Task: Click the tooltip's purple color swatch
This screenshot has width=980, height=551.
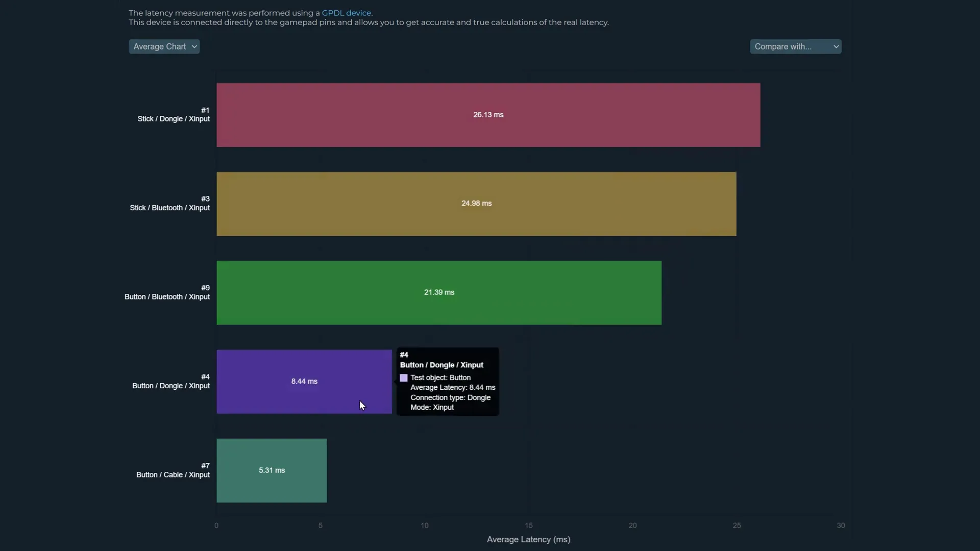Action: (x=404, y=378)
